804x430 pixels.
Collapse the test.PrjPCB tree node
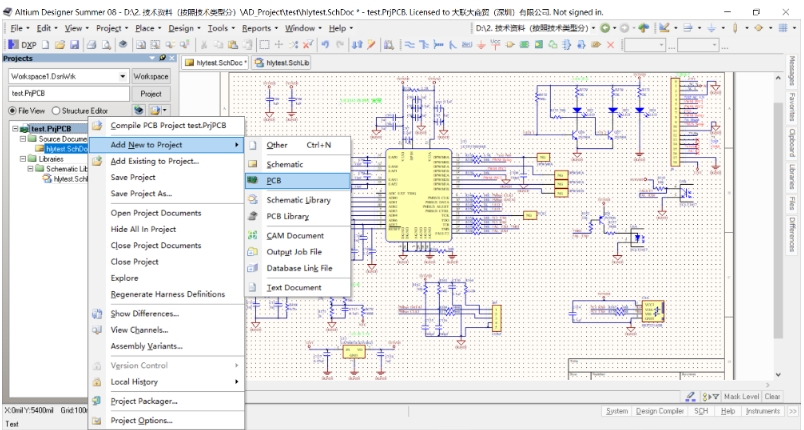pos(15,129)
